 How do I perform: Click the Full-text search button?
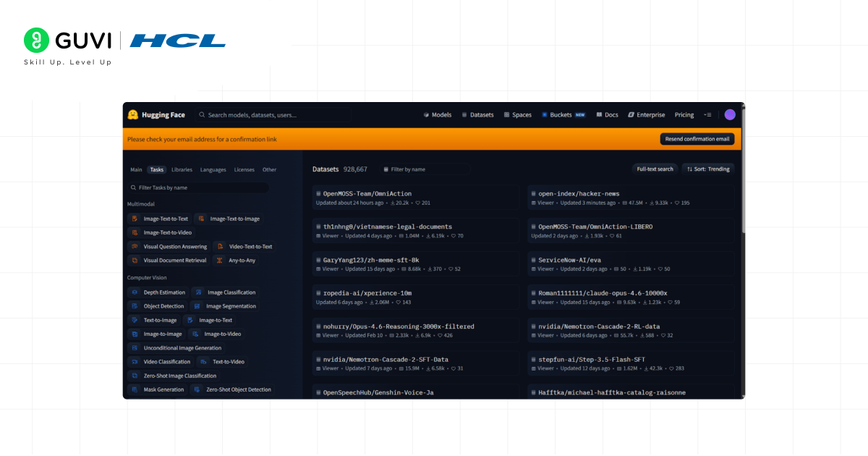click(655, 169)
